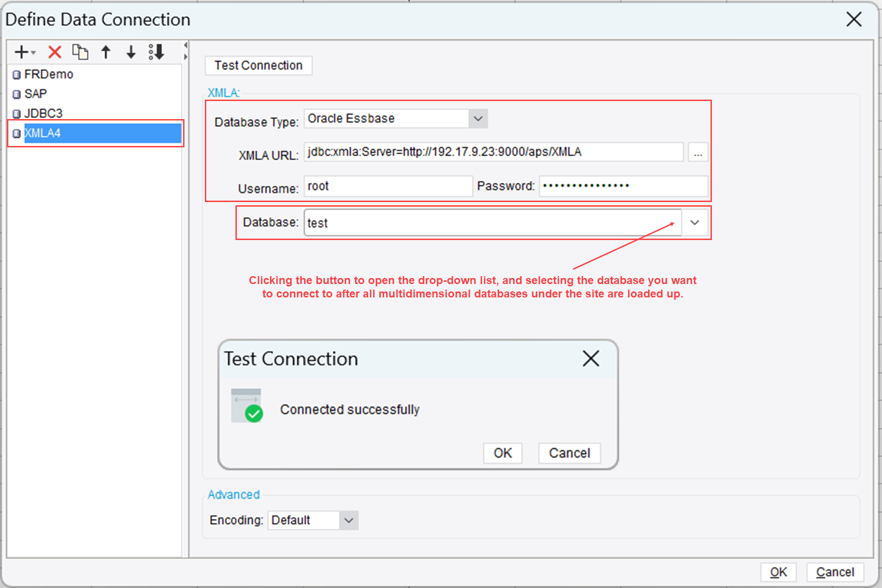Open the Database Type dropdown
This screenshot has width=882, height=588.
point(477,119)
